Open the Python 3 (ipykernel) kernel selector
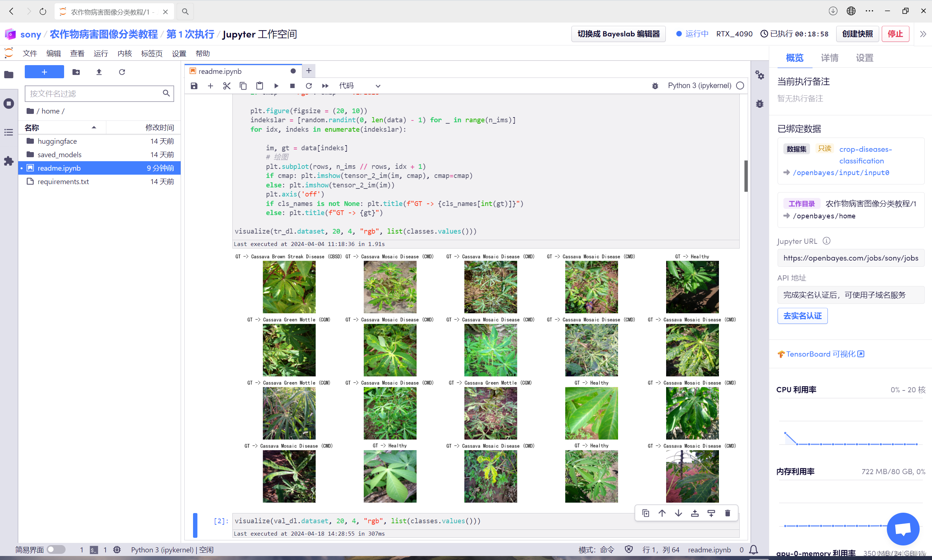Viewport: 932px width, 560px height. click(x=699, y=86)
